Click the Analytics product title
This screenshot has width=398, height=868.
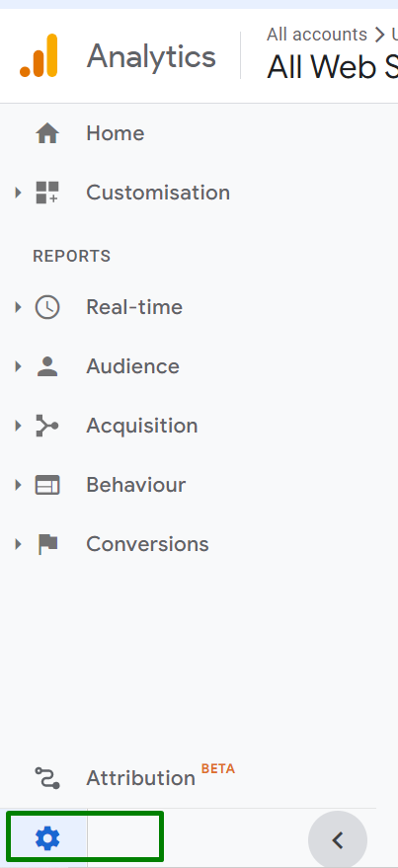coord(151,56)
